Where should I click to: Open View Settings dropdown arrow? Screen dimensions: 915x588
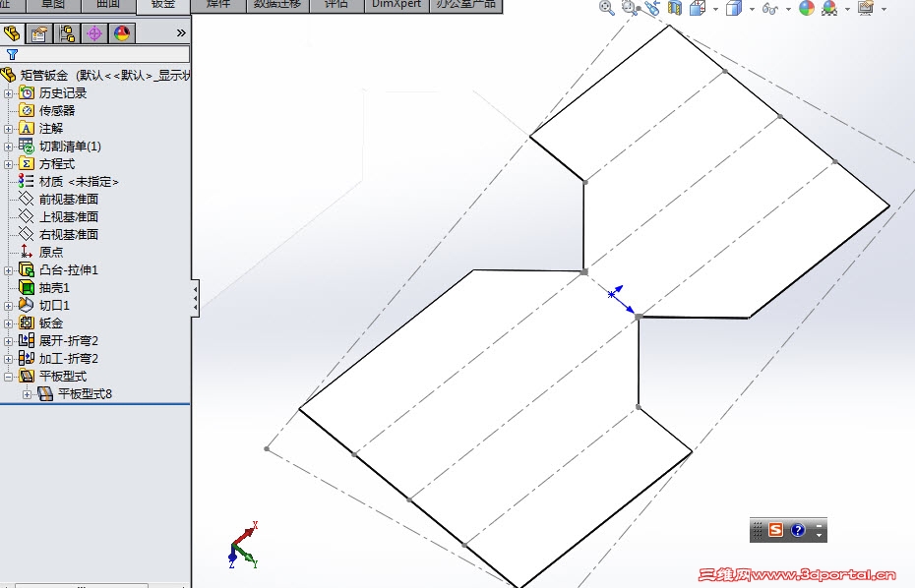point(884,9)
